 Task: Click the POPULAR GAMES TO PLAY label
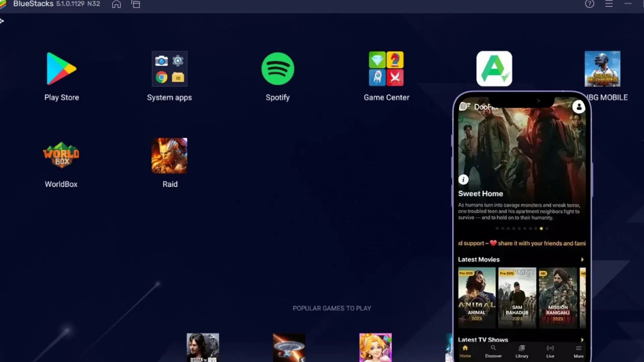pos(332,308)
